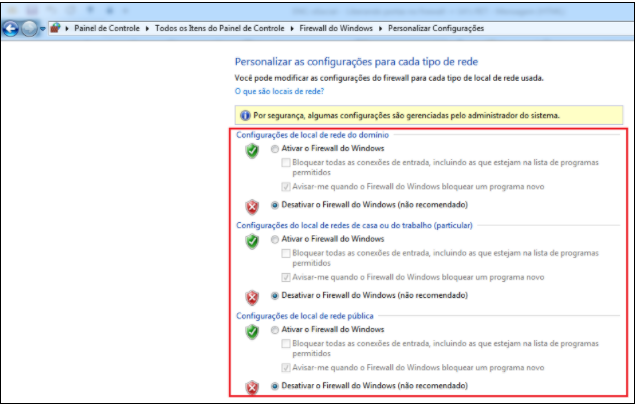This screenshot has width=636, height=404.
Task: Select Desativar o Firewall for home/work network
Action: point(275,296)
